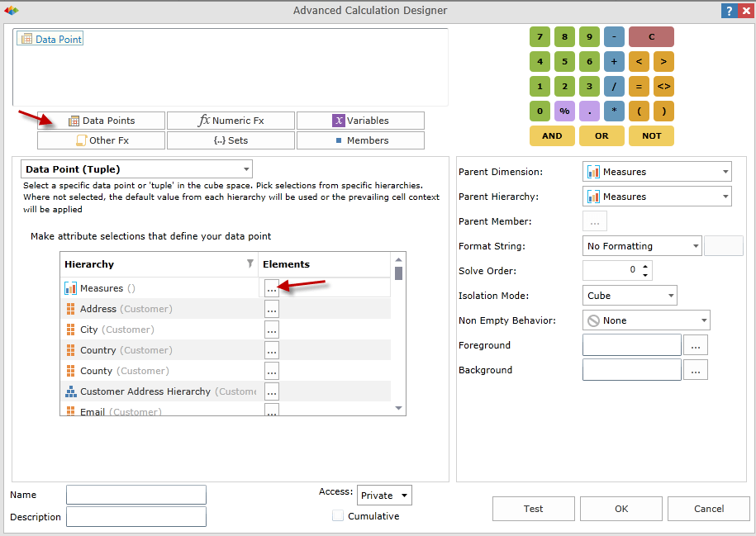
Task: Insert the percent symbol key
Action: click(x=564, y=111)
